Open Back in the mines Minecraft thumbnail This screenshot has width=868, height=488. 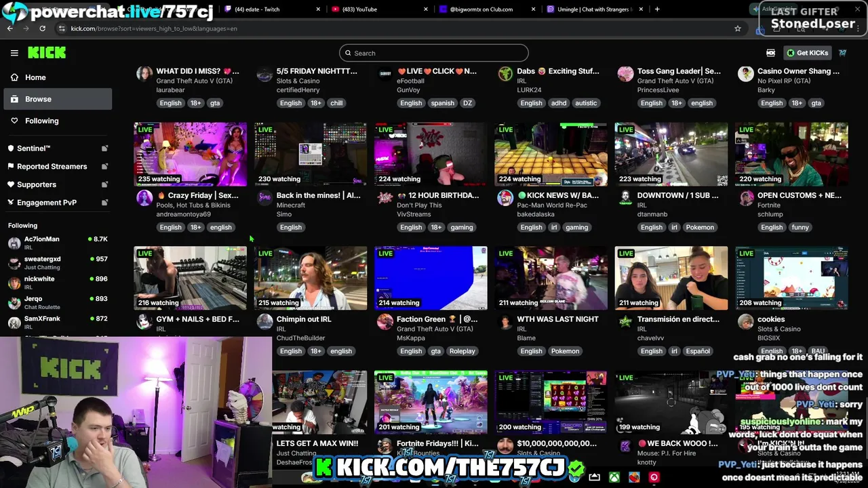311,154
